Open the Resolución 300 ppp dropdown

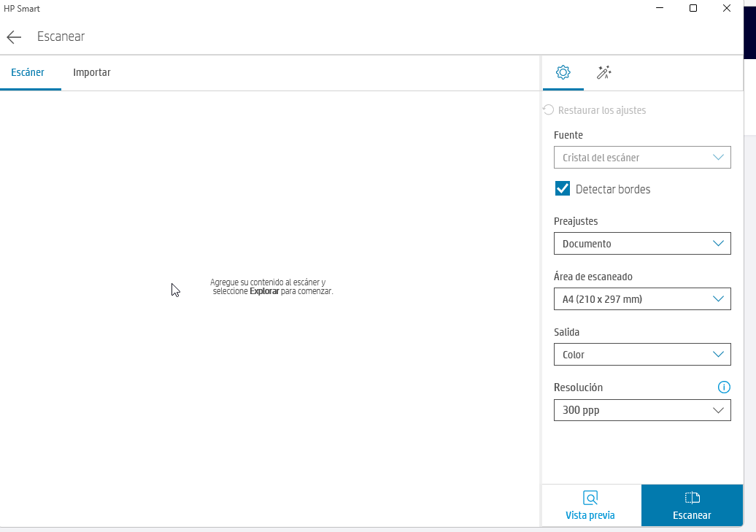[642, 410]
